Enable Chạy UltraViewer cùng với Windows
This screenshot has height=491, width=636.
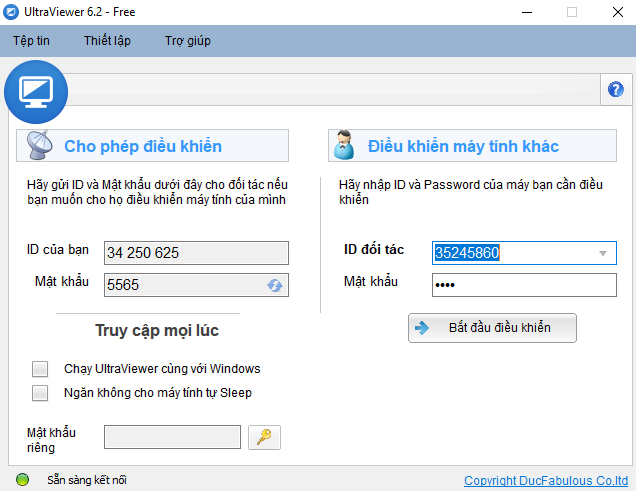(40, 369)
